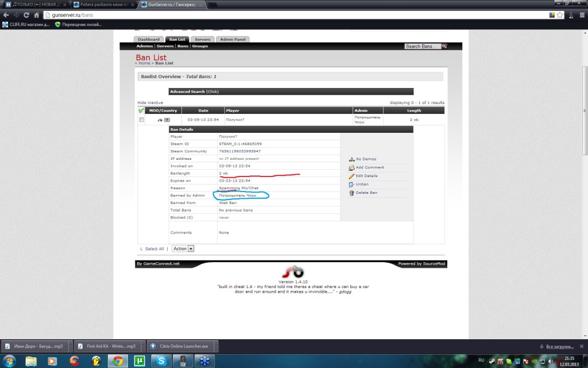Click the No Demos icon

[x=351, y=159]
